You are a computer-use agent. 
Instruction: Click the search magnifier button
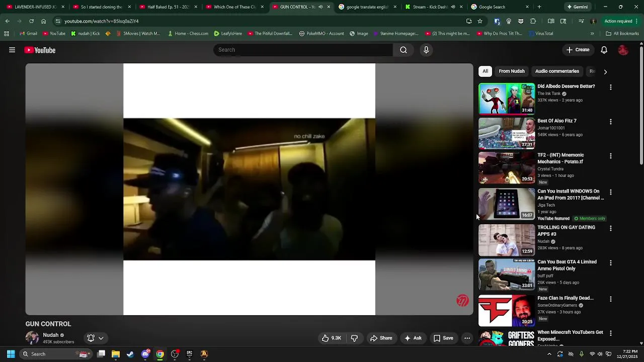coord(404,50)
